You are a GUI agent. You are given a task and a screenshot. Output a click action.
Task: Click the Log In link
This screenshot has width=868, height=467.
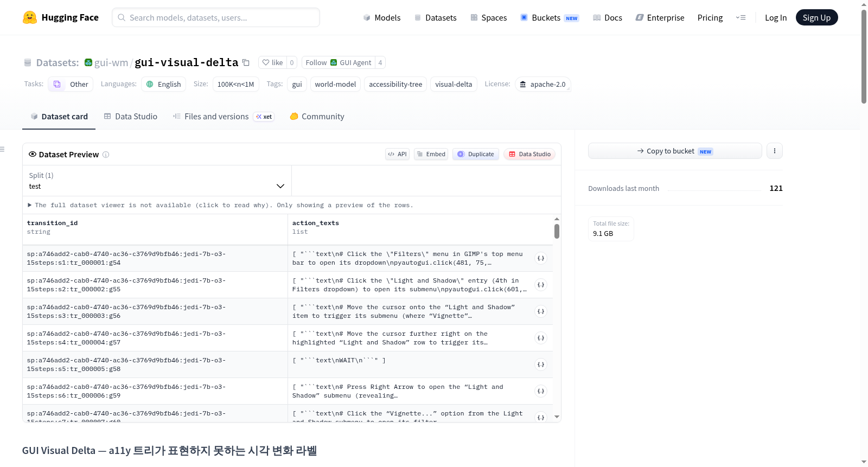click(x=776, y=17)
